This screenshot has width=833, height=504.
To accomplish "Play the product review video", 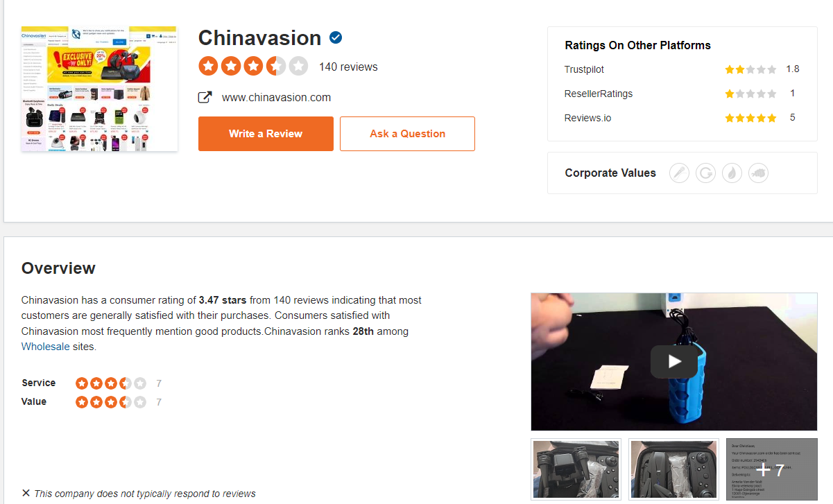I will 674,361.
